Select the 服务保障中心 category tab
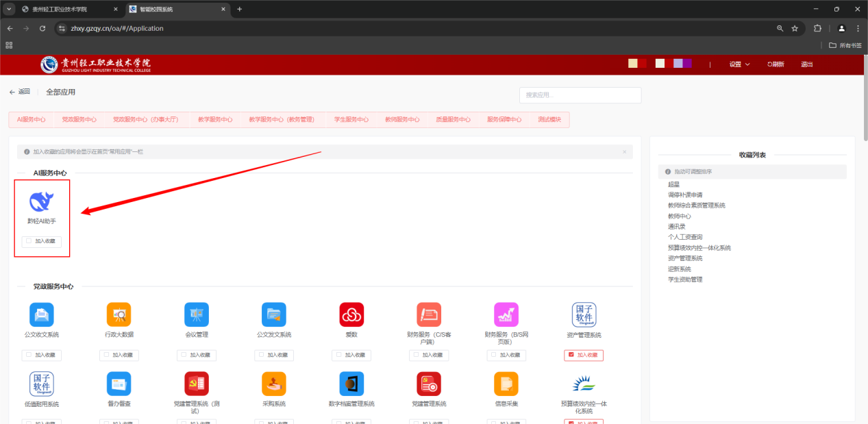 [504, 119]
